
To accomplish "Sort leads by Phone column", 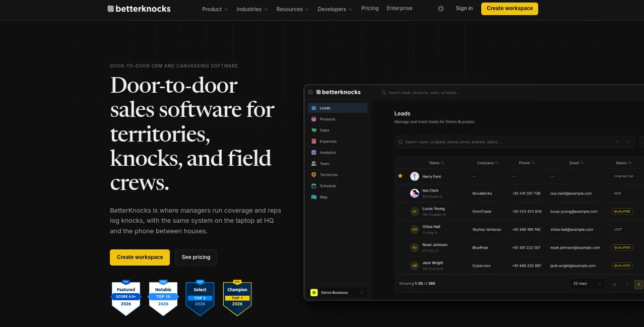I will (x=527, y=163).
